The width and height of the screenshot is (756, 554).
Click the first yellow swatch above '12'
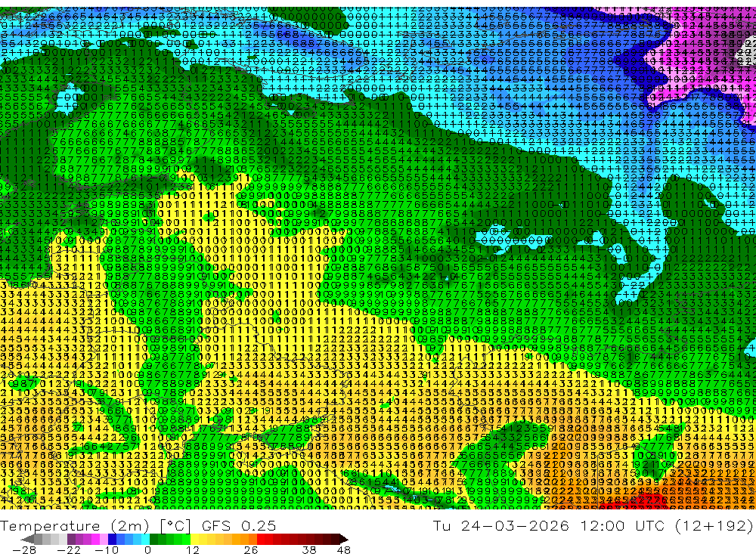point(194,539)
